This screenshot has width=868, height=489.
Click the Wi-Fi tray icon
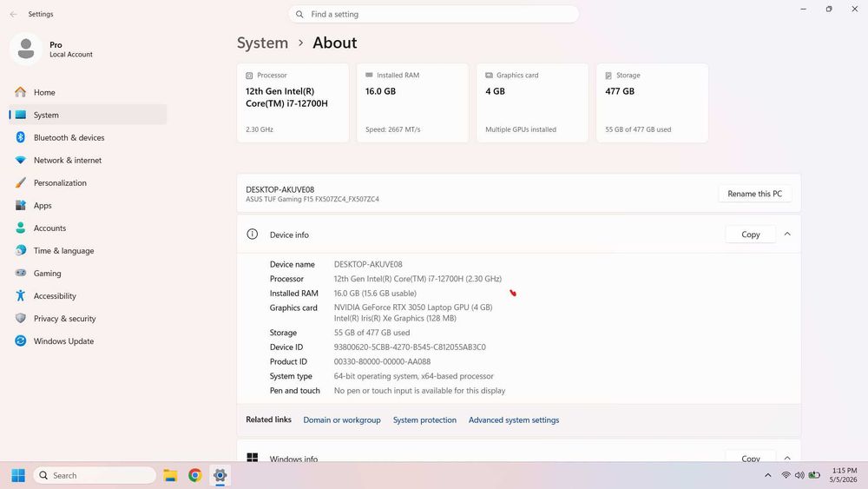[786, 475]
